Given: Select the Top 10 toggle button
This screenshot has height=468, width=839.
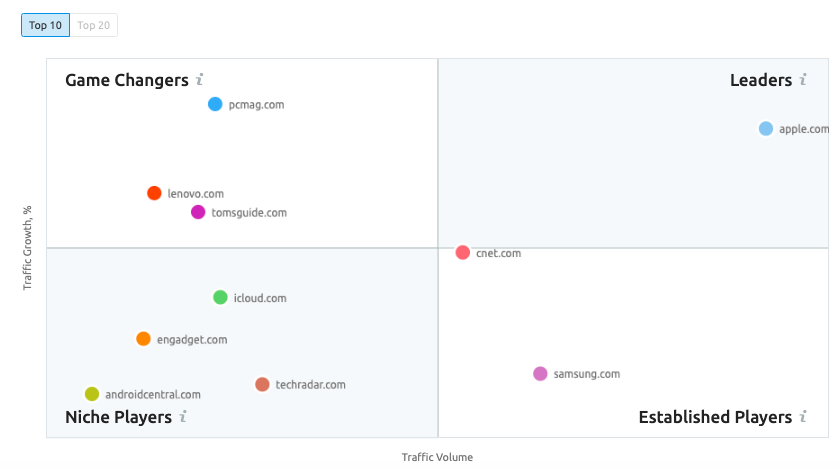Looking at the screenshot, I should (x=45, y=25).
